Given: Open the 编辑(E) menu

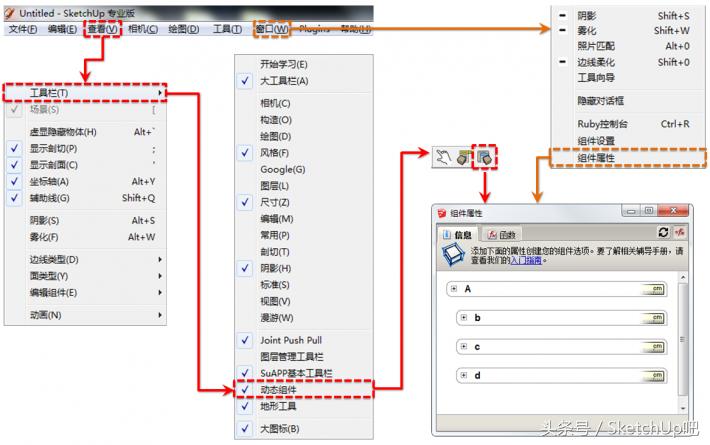Looking at the screenshot, I should click(x=62, y=29).
